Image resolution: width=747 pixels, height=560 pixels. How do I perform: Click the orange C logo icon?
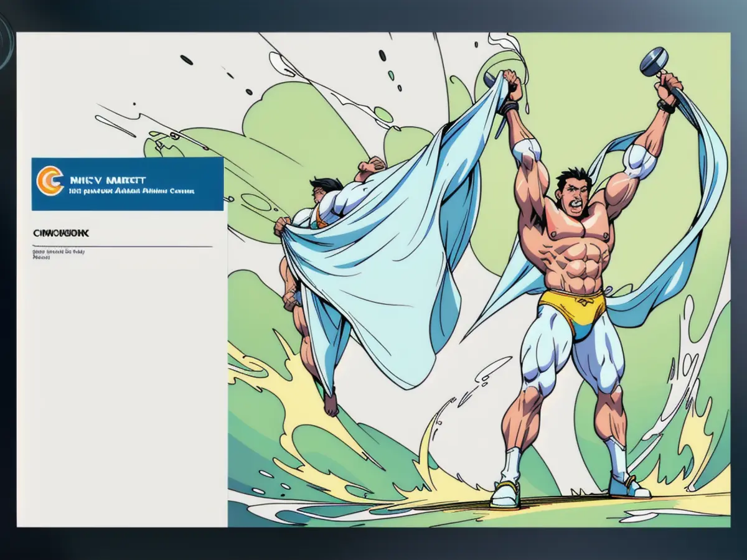coord(50,181)
